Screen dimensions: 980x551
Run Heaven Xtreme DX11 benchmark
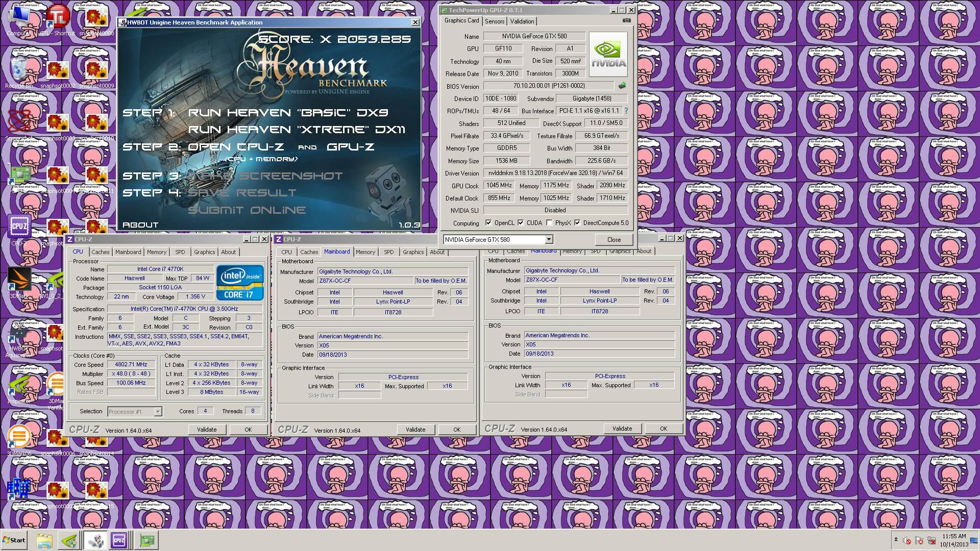click(x=297, y=130)
